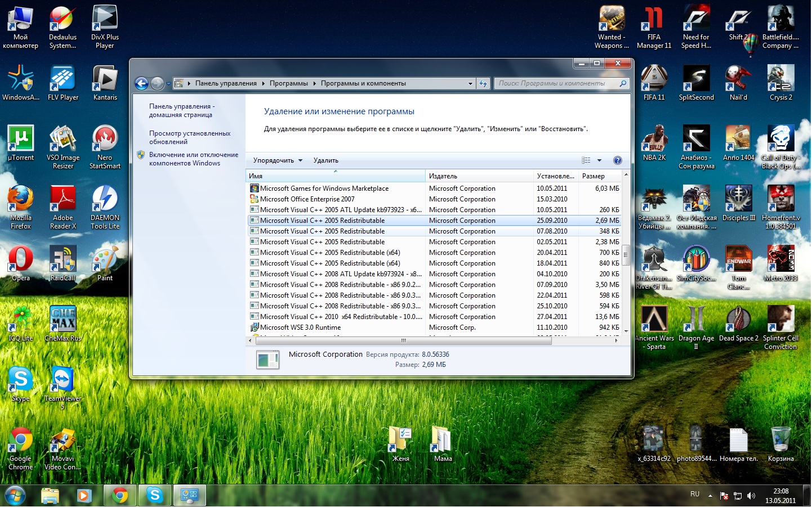Open address bar history dropdown
This screenshot has width=812, height=507.
pyautogui.click(x=471, y=83)
